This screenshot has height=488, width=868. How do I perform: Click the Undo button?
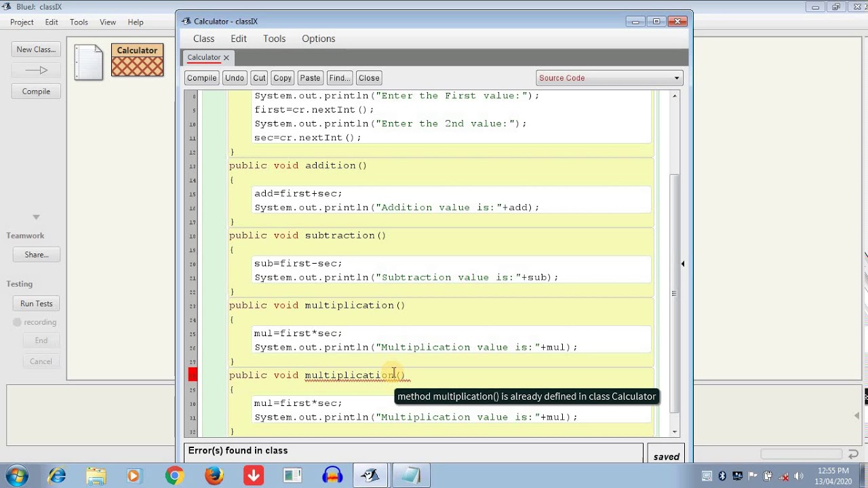(x=235, y=78)
